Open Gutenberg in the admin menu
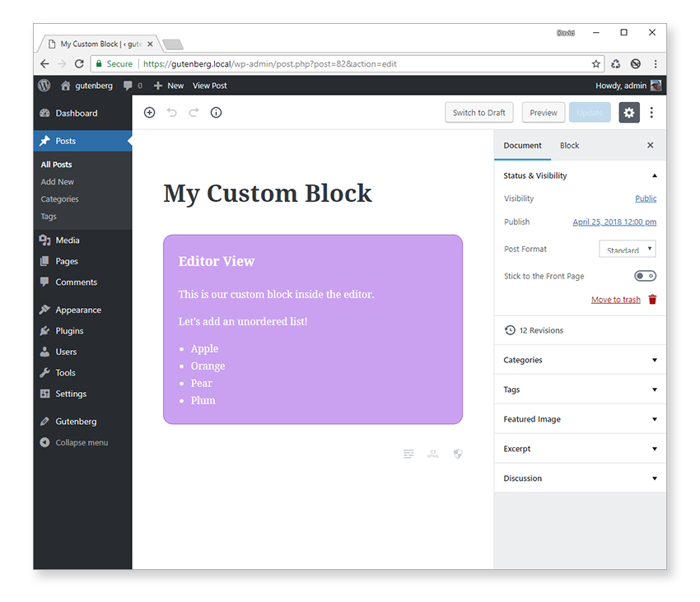Viewport: 700px width, 602px height. coord(82,422)
